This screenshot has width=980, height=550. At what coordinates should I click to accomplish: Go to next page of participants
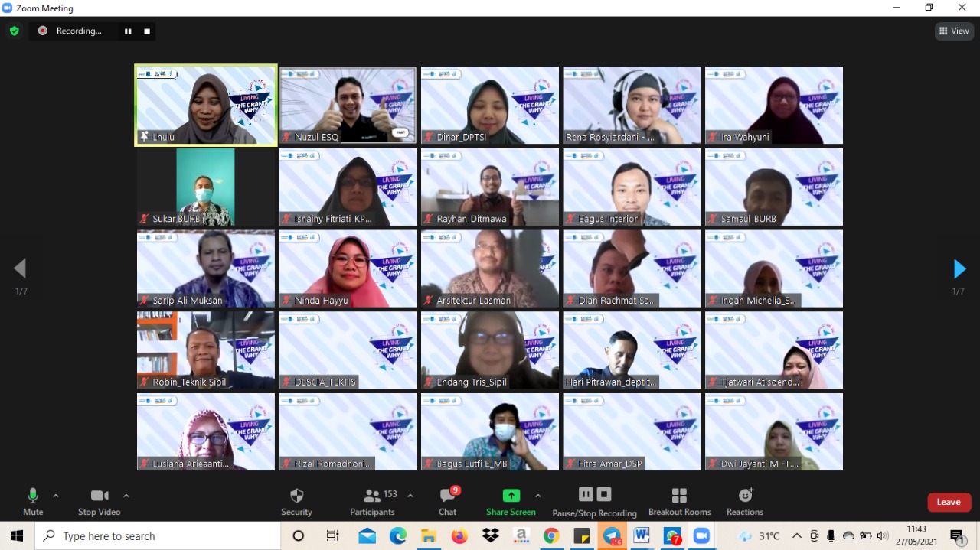[x=959, y=269]
